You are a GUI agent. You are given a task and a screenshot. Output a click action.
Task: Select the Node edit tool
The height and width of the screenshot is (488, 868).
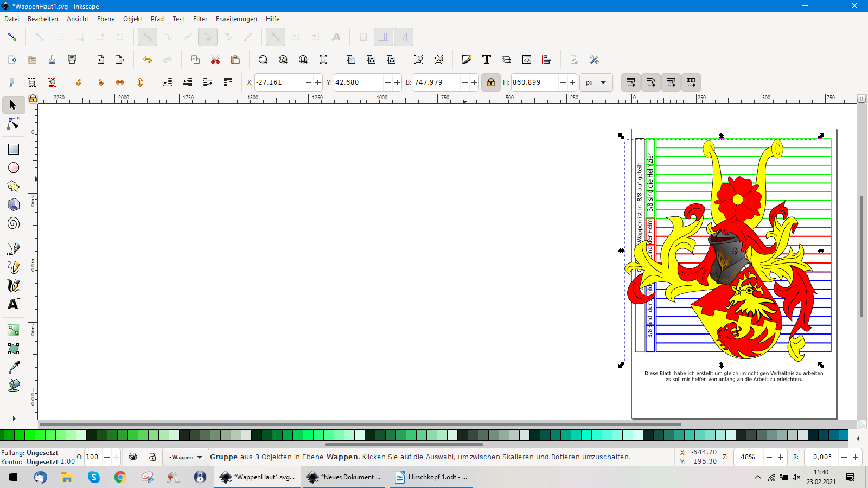click(x=14, y=124)
